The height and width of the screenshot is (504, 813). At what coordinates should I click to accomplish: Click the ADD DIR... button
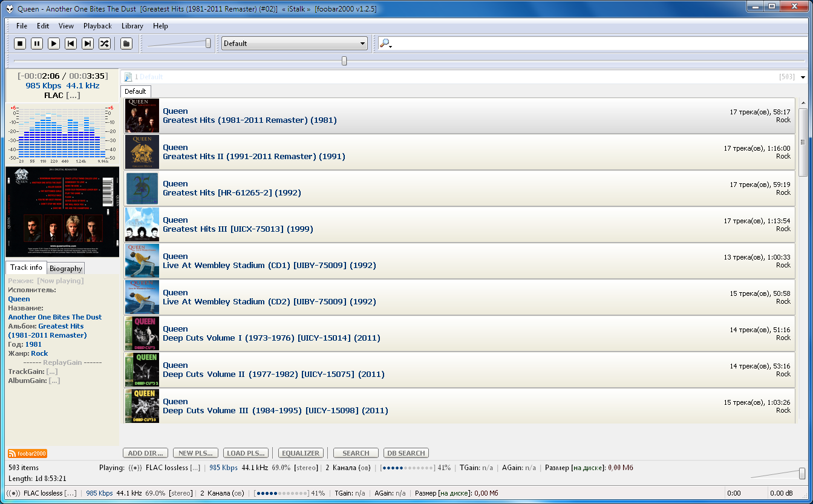coord(145,453)
